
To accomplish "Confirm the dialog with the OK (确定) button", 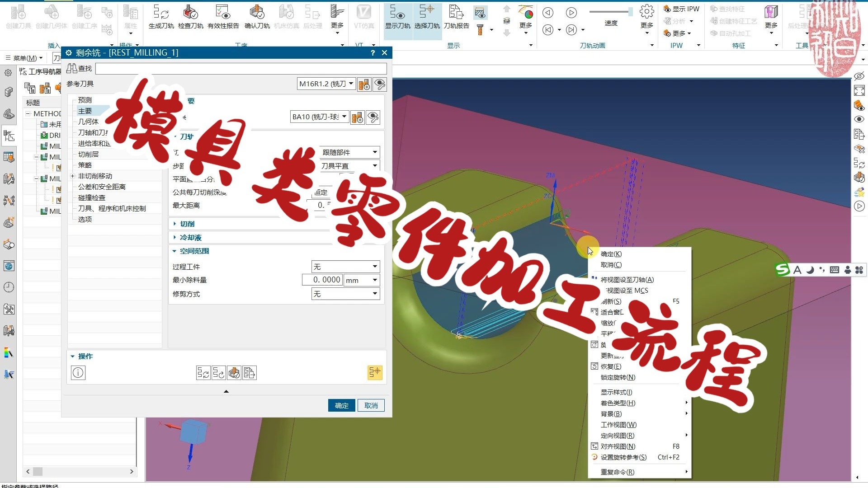I will [x=342, y=405].
